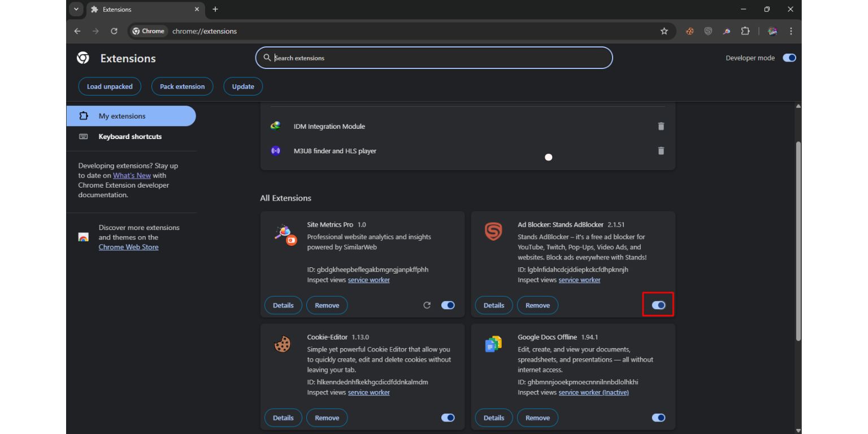Screen dimensions: 868x434
Task: Remove Google Docs Offline extension
Action: coord(537,418)
